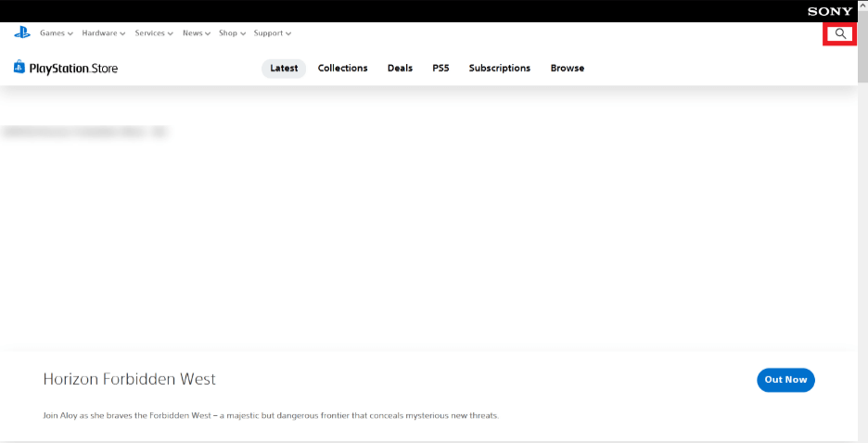The width and height of the screenshot is (868, 443).
Task: Expand the Shop dropdown menu
Action: click(232, 33)
